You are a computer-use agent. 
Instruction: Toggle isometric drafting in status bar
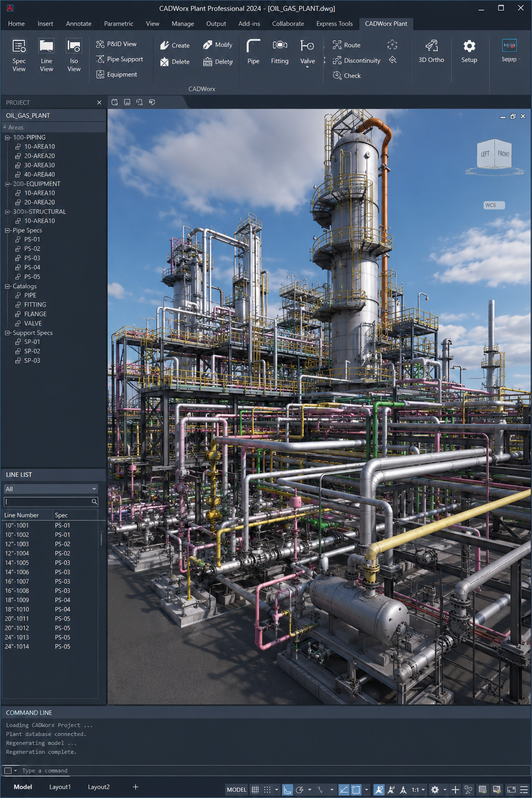click(320, 790)
